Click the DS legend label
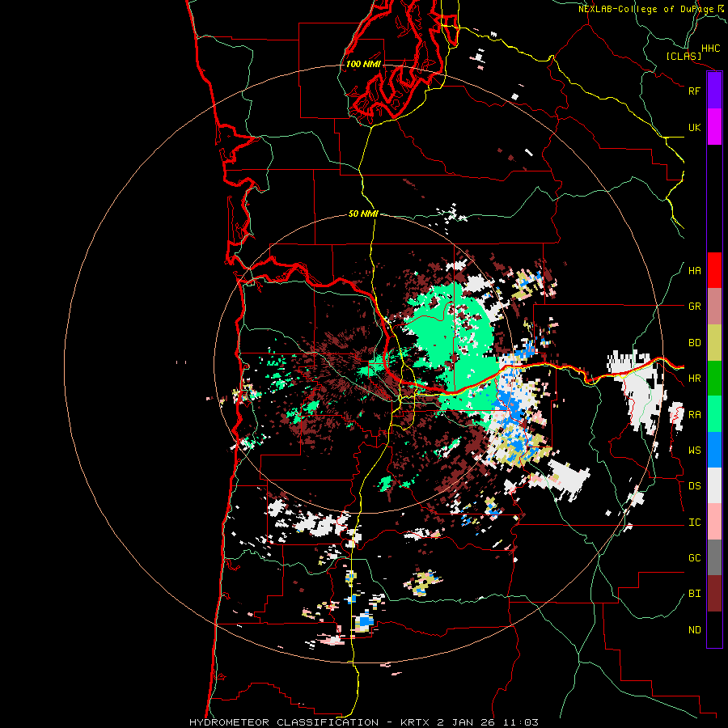This screenshot has width=728, height=728. (694, 486)
